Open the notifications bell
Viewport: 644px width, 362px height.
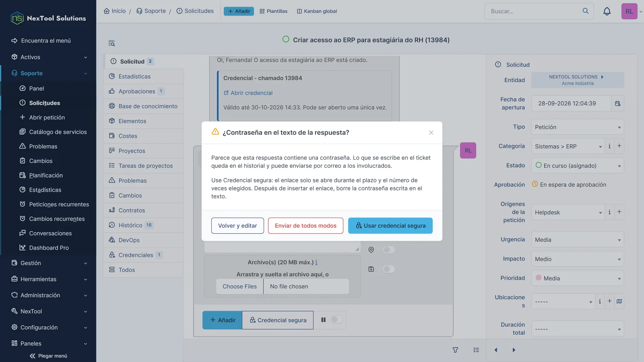click(607, 11)
